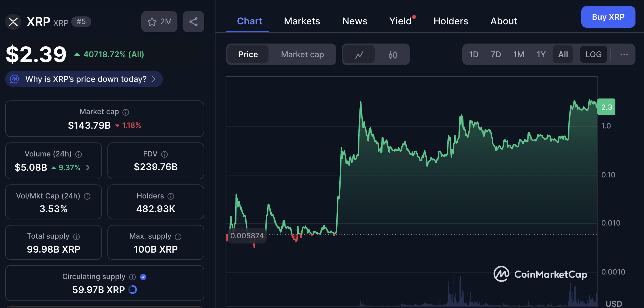Viewport: 644px width, 308px height.
Task: Click the Holders info icon
Action: (171, 196)
